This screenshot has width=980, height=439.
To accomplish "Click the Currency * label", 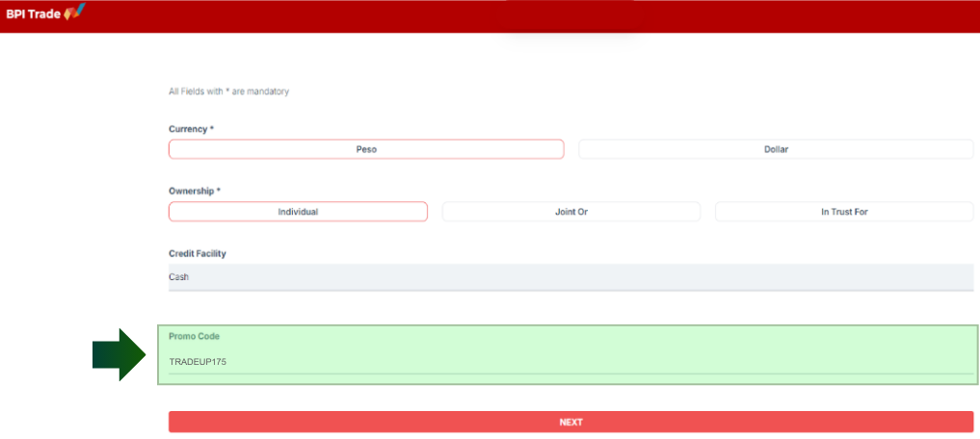I will point(191,129).
